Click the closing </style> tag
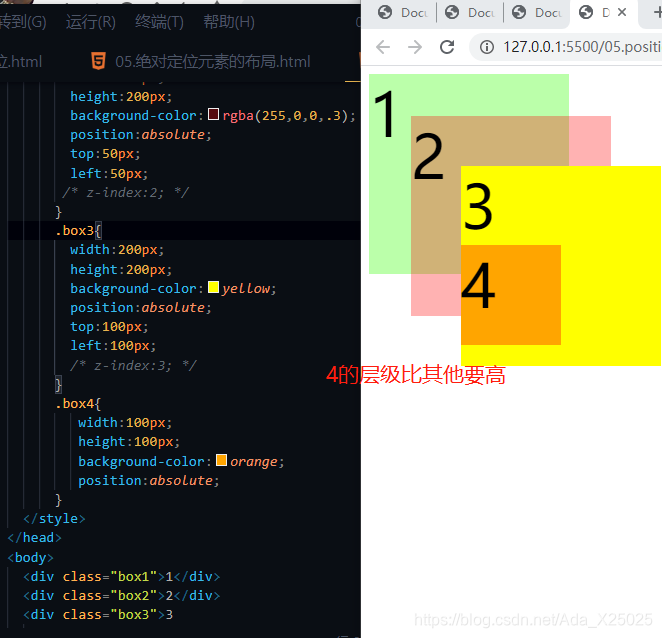 tap(54, 519)
